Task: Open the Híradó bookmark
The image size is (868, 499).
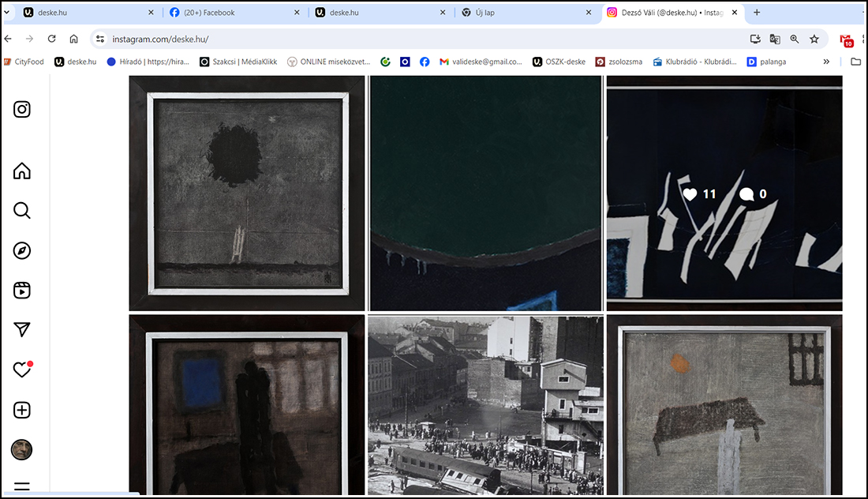Action: [x=148, y=62]
